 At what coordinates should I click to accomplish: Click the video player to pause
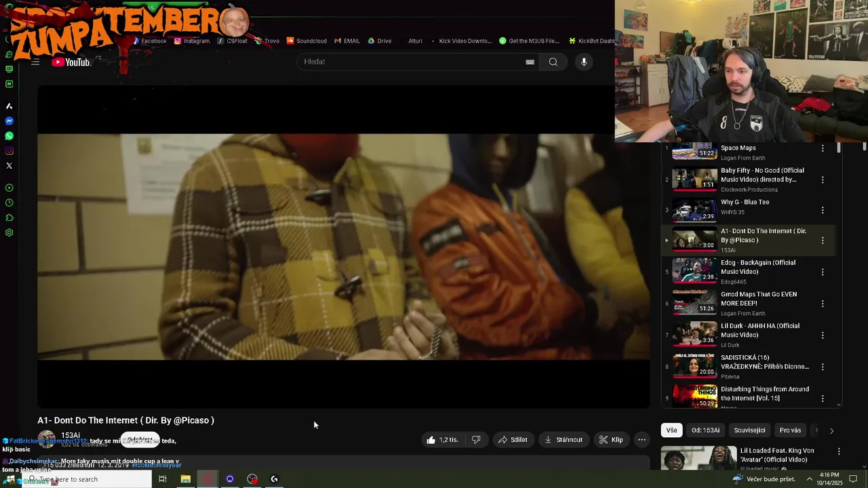[x=343, y=247]
